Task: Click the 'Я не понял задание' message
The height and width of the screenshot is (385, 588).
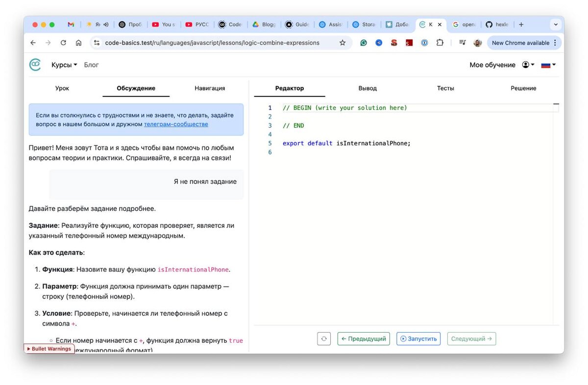Action: 205,181
